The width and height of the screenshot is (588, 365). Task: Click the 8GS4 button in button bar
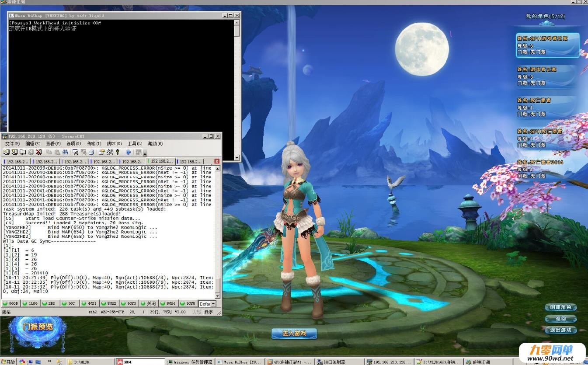168,303
